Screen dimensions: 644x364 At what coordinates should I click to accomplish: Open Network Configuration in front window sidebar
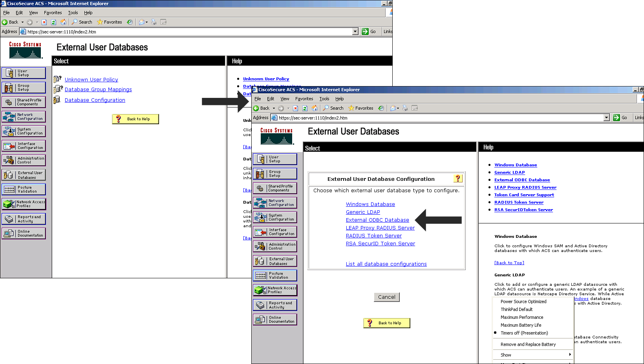[275, 203]
